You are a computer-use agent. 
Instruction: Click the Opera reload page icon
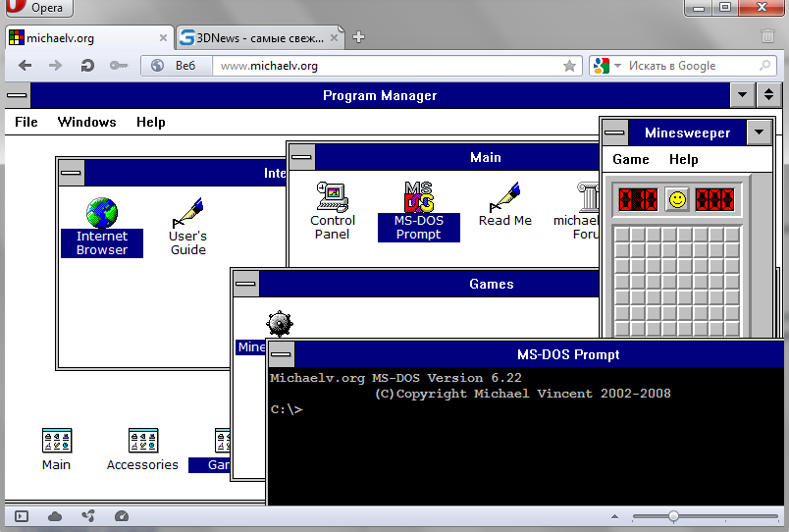[87, 66]
